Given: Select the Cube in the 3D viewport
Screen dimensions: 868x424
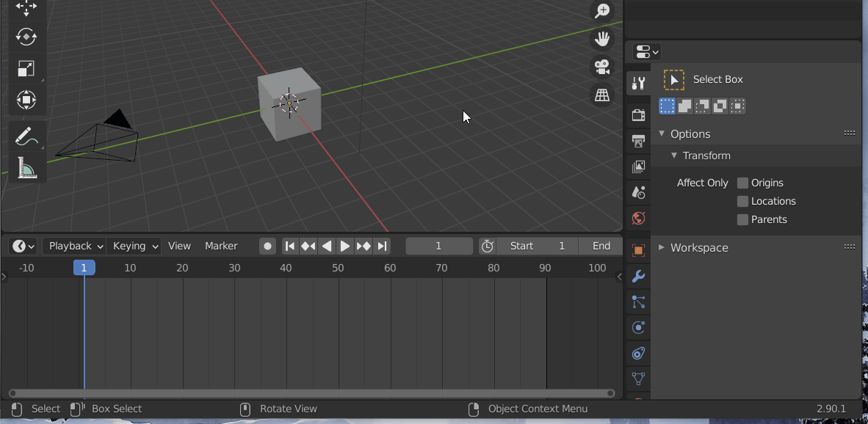Looking at the screenshot, I should point(289,104).
